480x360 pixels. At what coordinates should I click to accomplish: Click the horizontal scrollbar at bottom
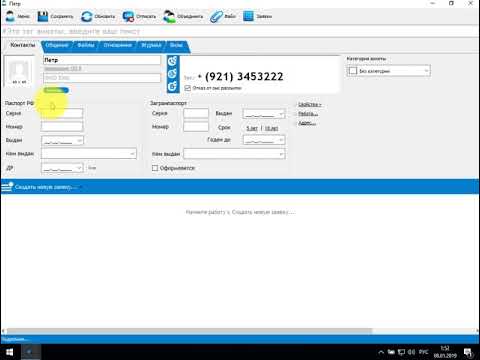[x=189, y=331]
